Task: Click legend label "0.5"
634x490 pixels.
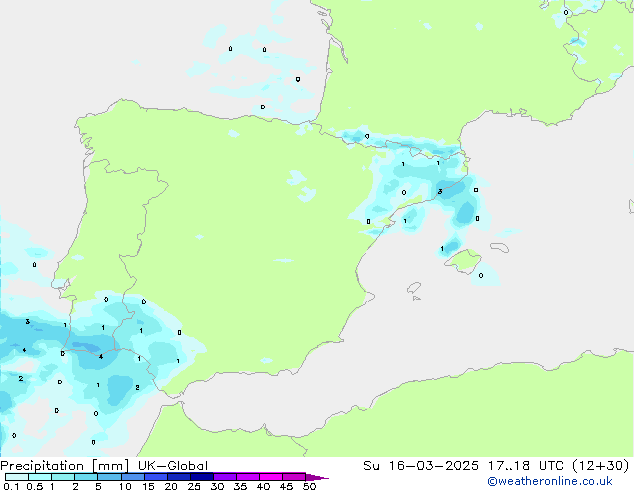Action: coord(35,486)
